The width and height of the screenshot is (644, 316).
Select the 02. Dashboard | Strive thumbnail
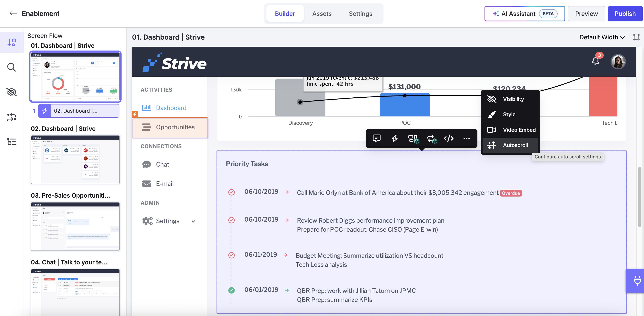pyautogui.click(x=75, y=160)
